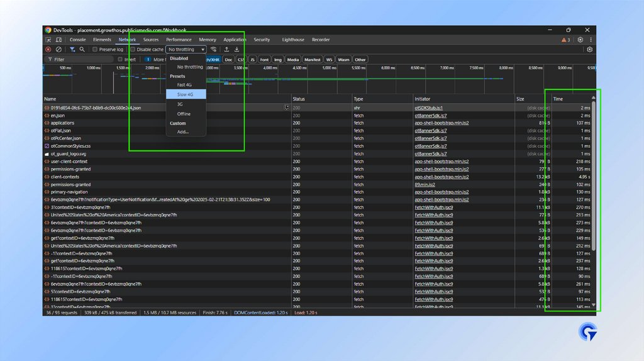
Task: Open network conditions Wi-Fi icon
Action: pos(214,49)
